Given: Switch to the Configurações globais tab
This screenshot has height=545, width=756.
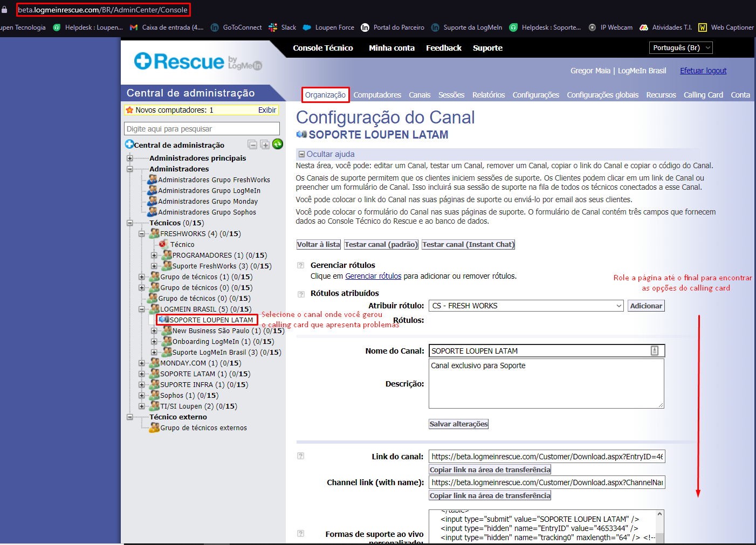Looking at the screenshot, I should (603, 95).
